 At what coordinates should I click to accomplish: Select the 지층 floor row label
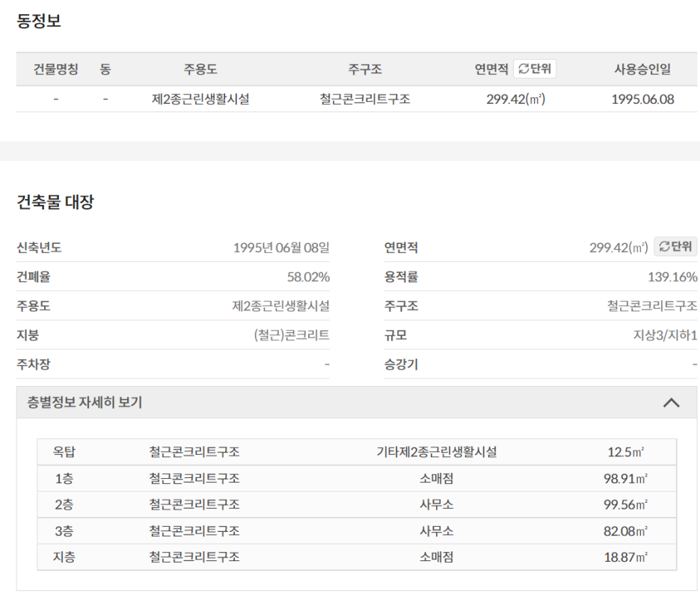(64, 557)
